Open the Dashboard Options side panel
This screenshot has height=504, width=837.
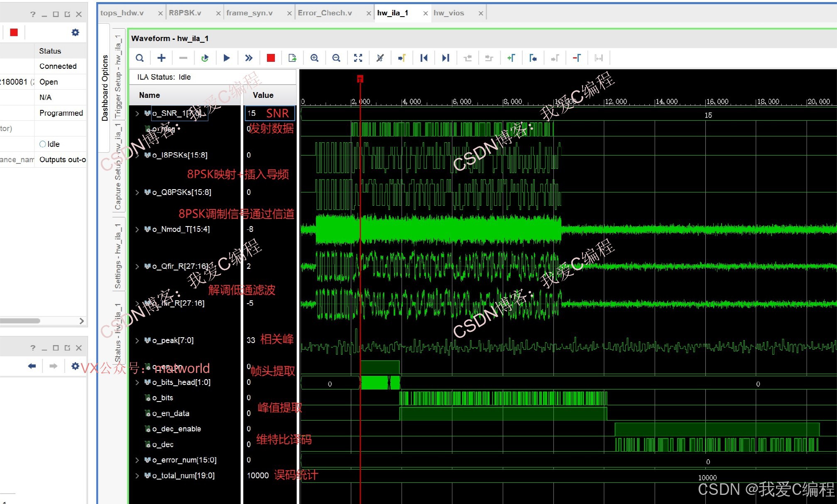point(105,88)
